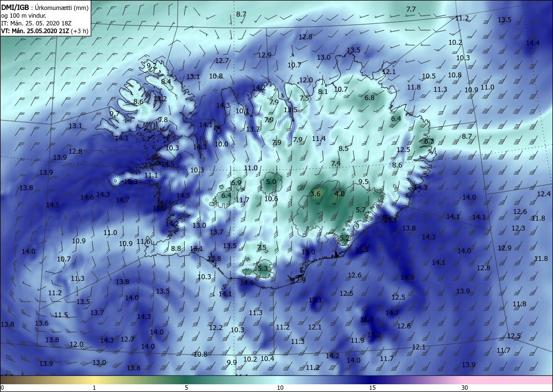Image resolution: width=553 pixels, height=392 pixels.
Task: Click the color scale label '10'
Action: 280,388
